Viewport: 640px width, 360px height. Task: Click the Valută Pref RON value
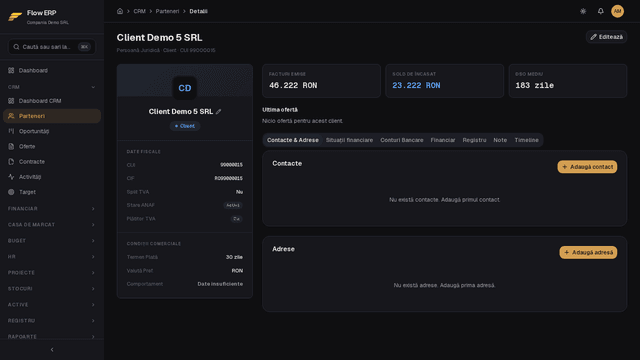click(237, 271)
